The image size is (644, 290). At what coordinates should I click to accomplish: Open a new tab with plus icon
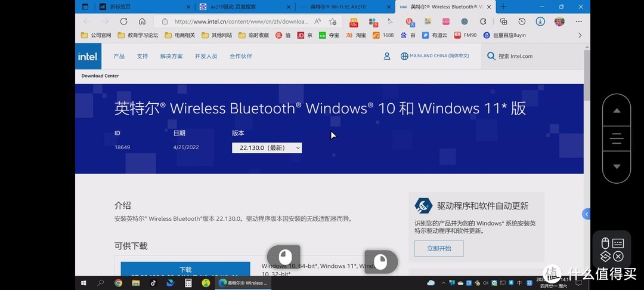click(x=503, y=7)
